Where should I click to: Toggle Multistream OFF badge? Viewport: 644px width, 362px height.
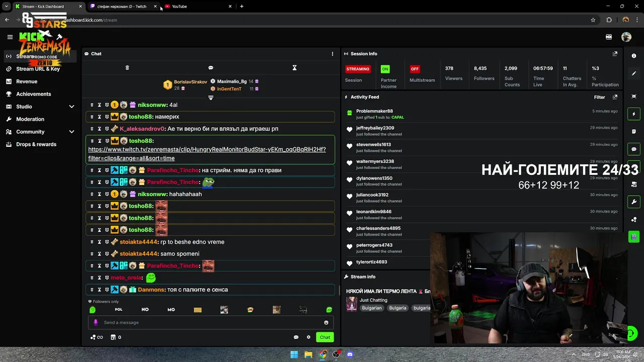pos(415,69)
